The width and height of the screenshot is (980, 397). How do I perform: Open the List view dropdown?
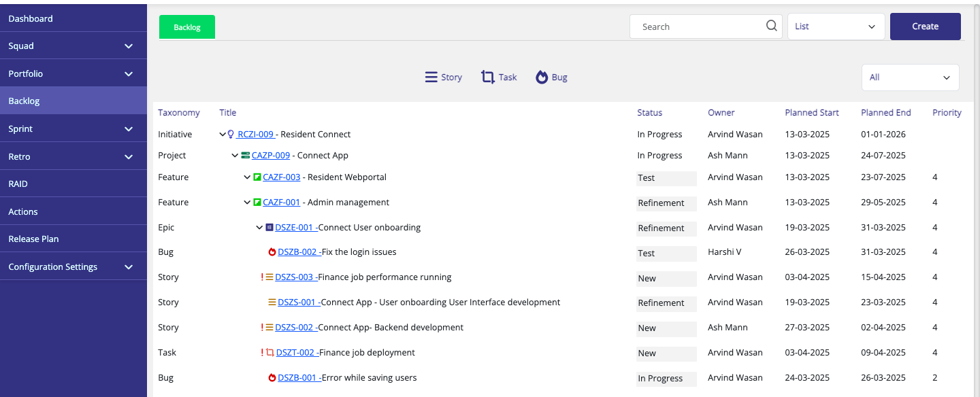836,27
